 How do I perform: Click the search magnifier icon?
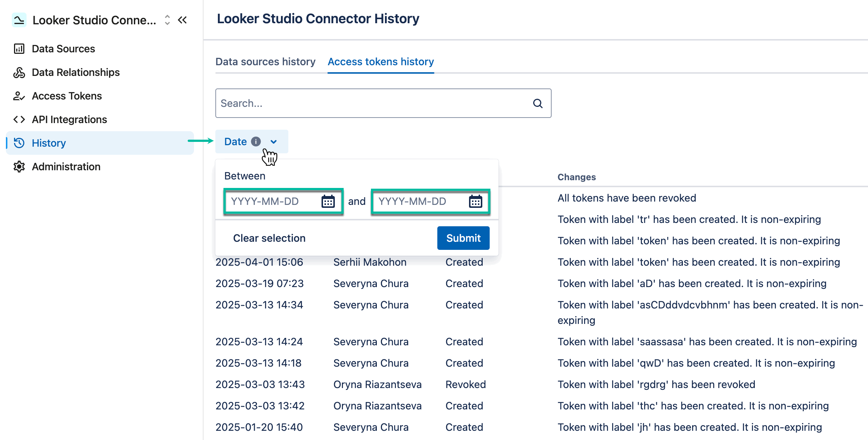point(538,103)
